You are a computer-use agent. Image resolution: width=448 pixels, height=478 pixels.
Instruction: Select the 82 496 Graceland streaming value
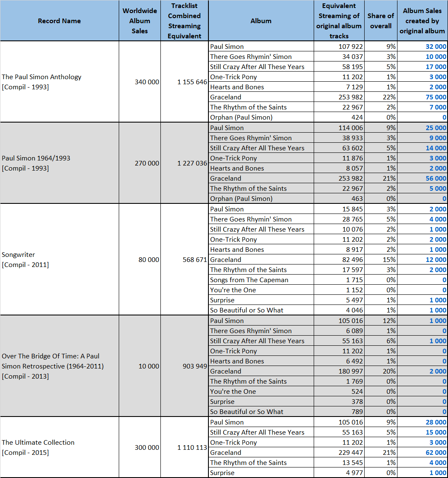pyautogui.click(x=339, y=259)
